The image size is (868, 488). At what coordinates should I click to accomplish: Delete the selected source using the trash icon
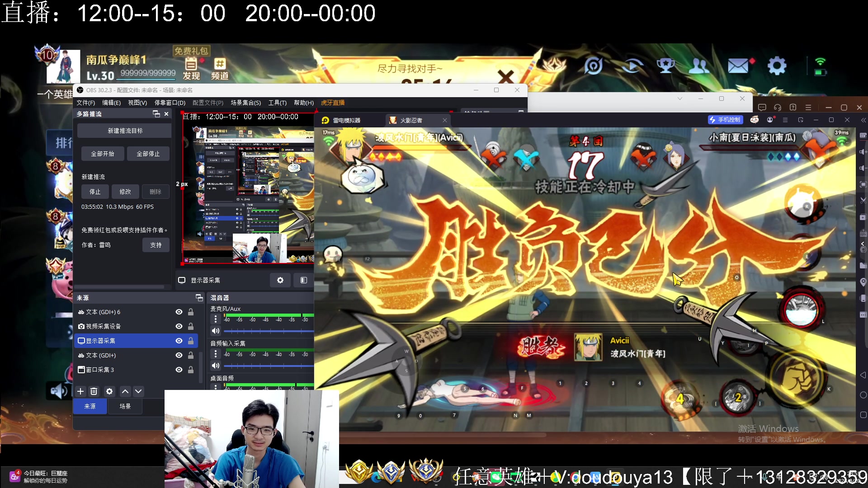coord(94,391)
